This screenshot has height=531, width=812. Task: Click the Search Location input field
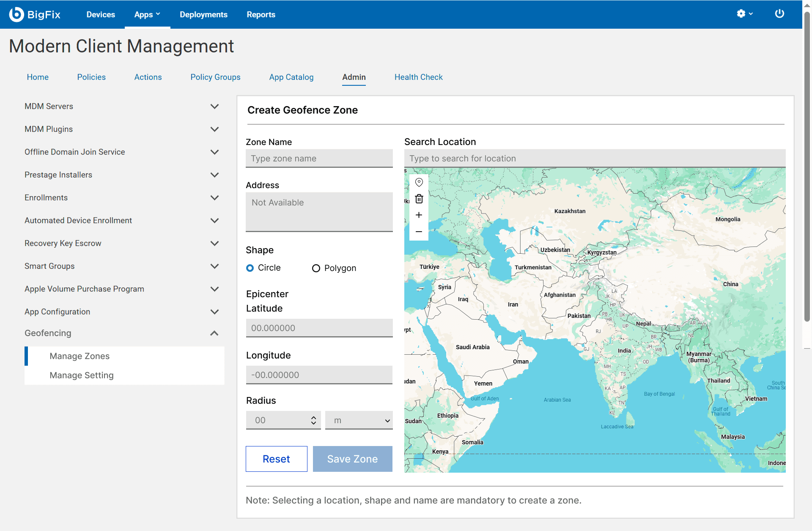pos(595,159)
